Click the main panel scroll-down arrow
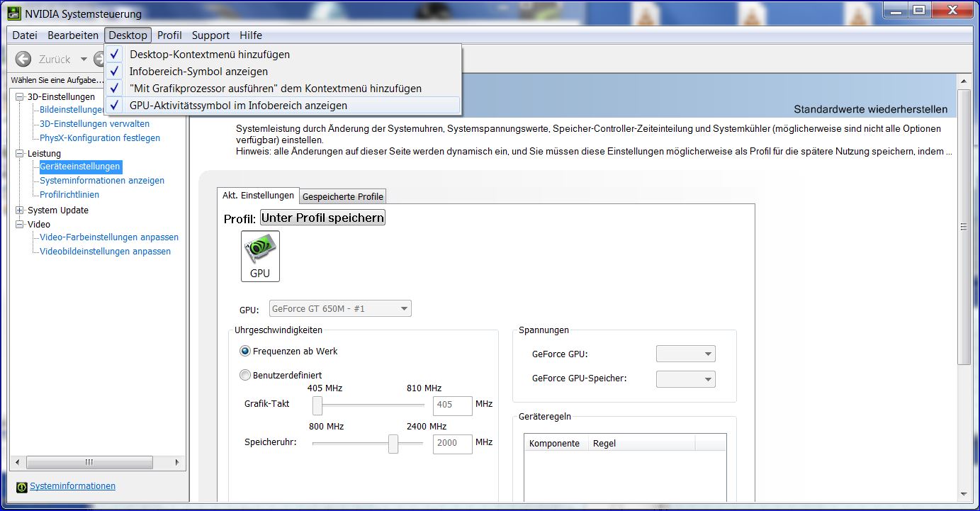This screenshot has width=980, height=511. pyautogui.click(x=964, y=493)
